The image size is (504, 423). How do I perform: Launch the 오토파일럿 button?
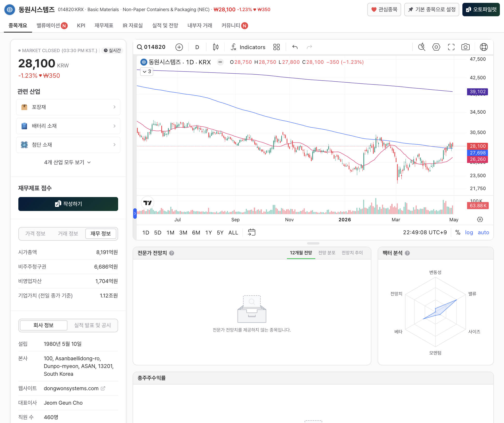(x=481, y=10)
